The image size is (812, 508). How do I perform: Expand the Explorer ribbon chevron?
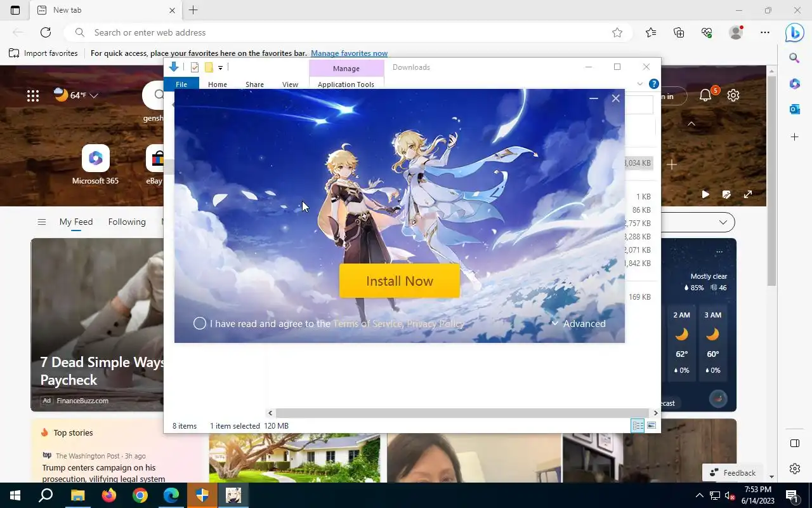[639, 84]
